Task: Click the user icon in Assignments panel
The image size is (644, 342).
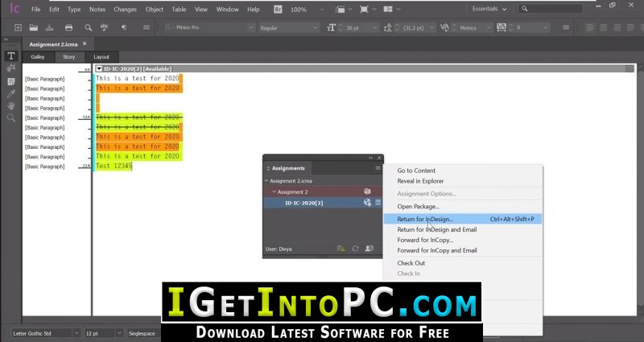Action: (369, 249)
